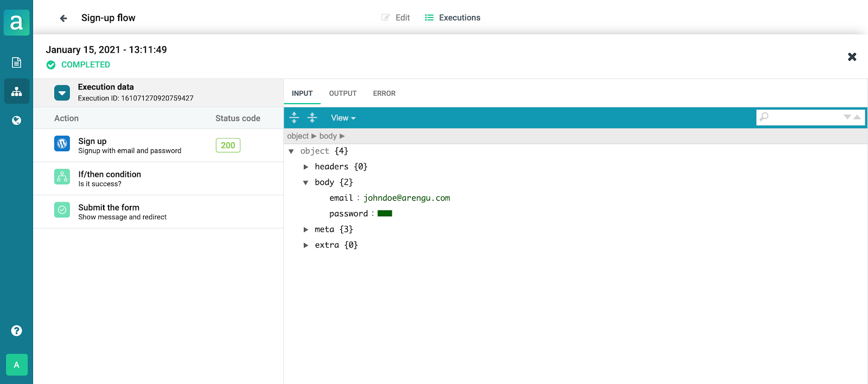Image resolution: width=868 pixels, height=384 pixels.
Task: Click the Edit link
Action: (x=396, y=17)
